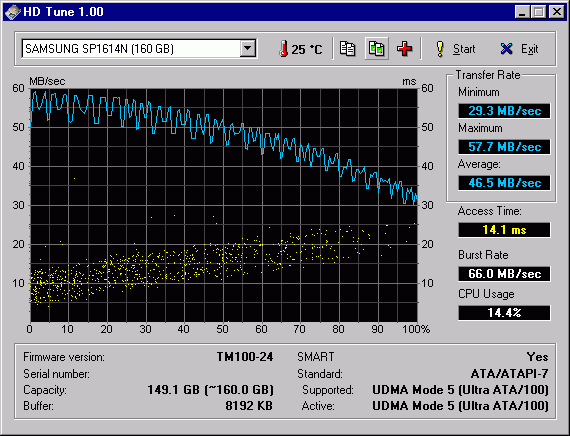570x436 pixels.
Task: Exit the HD Tune application
Action: point(529,49)
